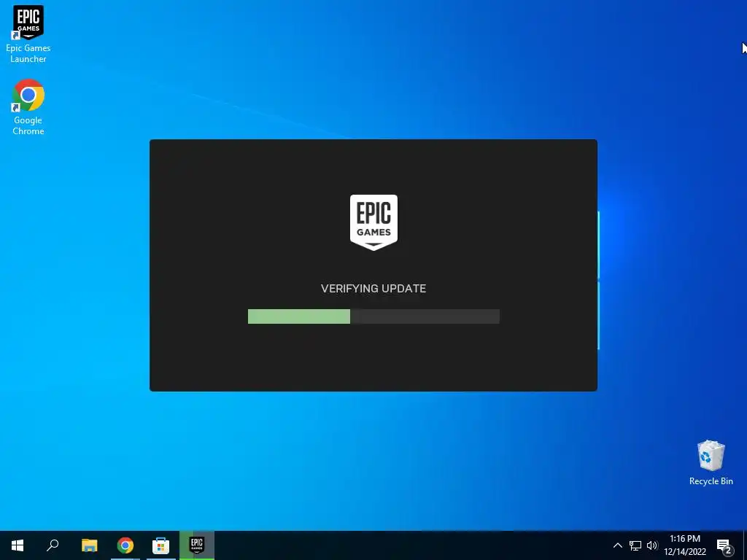
Task: Open File Explorer from the taskbar
Action: pyautogui.click(x=90, y=545)
